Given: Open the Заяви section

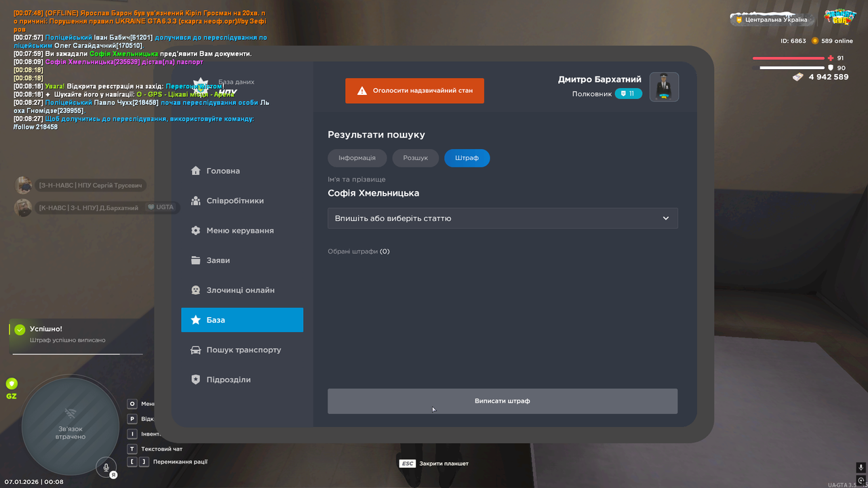Looking at the screenshot, I should 242,260.
